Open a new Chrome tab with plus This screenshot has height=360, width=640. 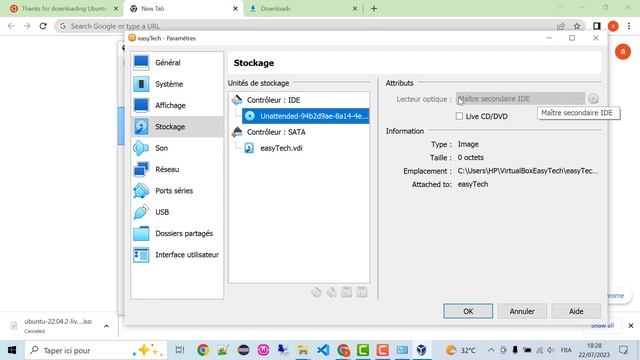coord(374,9)
